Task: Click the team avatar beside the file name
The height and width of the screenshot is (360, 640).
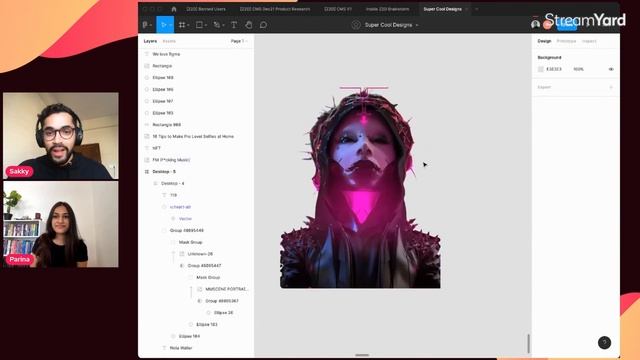Action: pyautogui.click(x=356, y=25)
